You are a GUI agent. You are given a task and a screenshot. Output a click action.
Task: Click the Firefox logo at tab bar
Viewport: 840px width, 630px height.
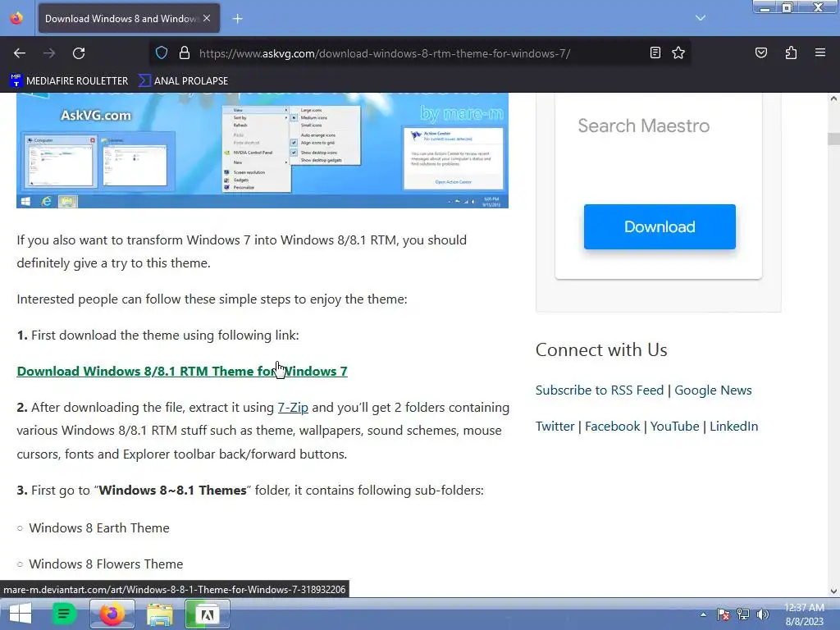16,18
